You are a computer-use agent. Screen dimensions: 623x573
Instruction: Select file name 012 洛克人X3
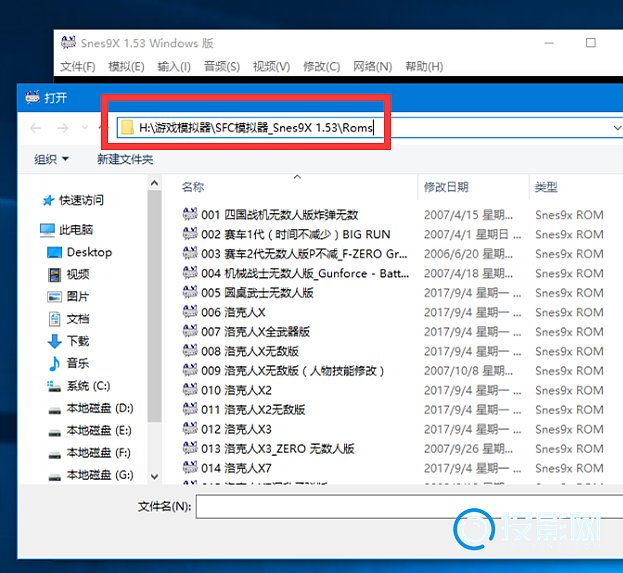click(x=236, y=429)
